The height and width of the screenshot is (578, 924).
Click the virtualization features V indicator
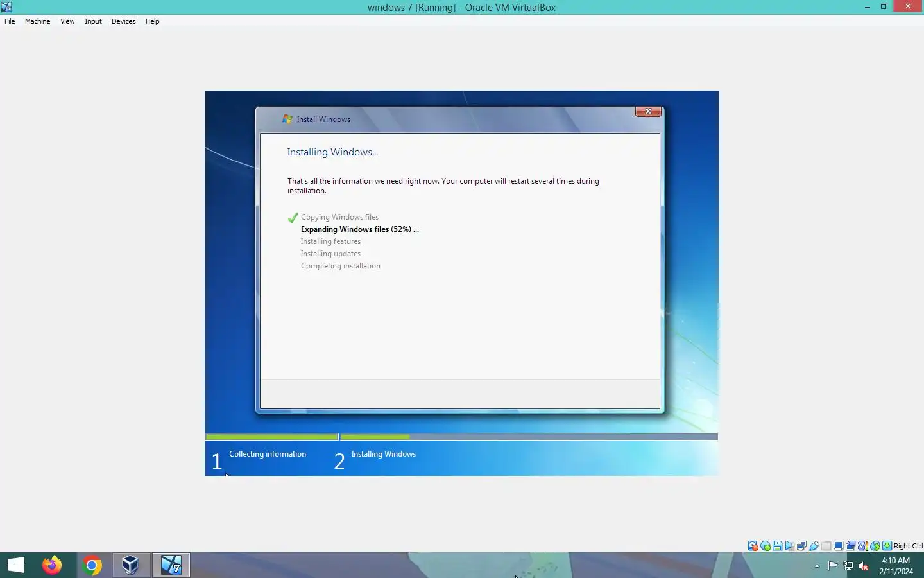point(862,546)
